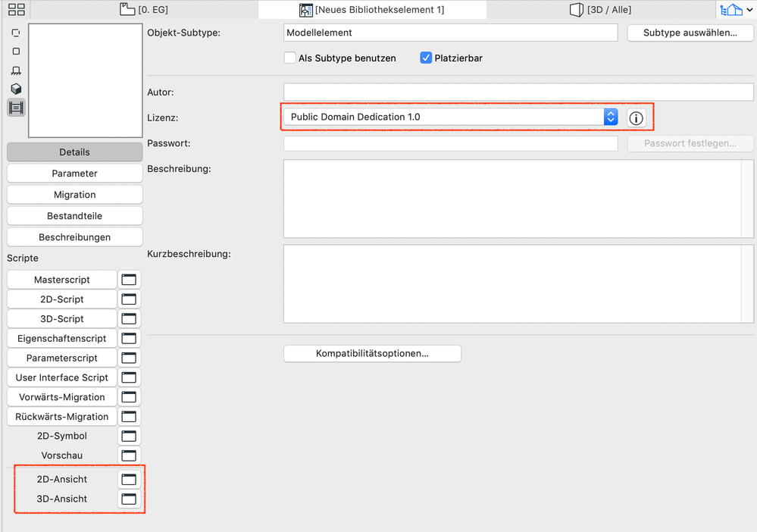757x532 pixels.
Task: Switch to the [3D / Alle] tab
Action: pos(601,9)
